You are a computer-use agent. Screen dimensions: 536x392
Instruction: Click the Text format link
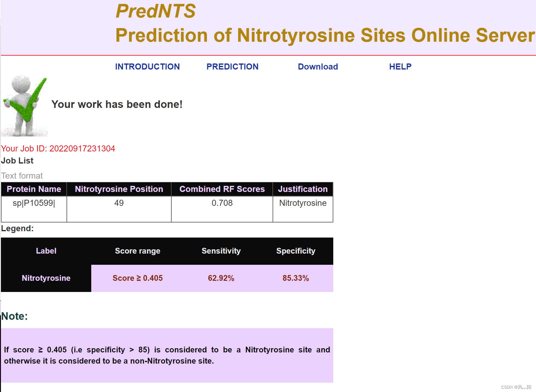point(22,176)
